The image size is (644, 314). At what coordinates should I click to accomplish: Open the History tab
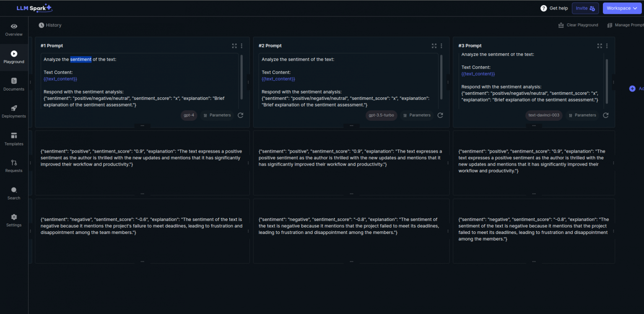click(x=50, y=25)
